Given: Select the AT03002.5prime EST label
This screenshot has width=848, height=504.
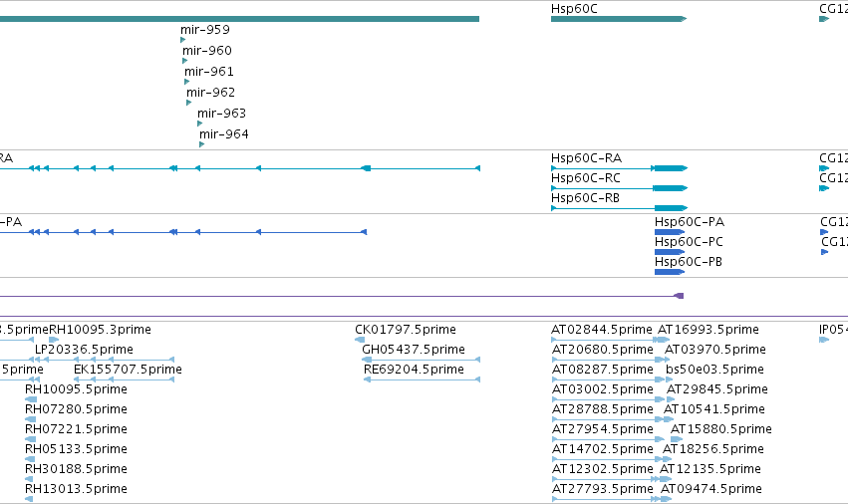Looking at the screenshot, I should pyautogui.click(x=603, y=389).
